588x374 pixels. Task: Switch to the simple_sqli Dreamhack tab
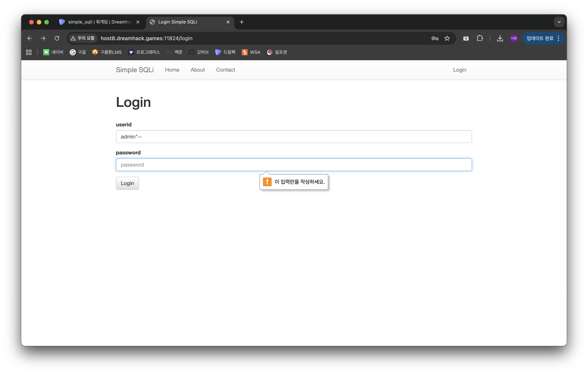click(98, 22)
